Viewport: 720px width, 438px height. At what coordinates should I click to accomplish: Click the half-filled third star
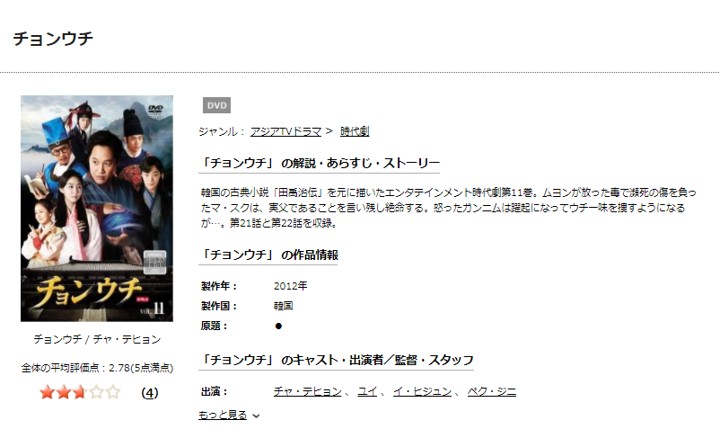(x=79, y=393)
